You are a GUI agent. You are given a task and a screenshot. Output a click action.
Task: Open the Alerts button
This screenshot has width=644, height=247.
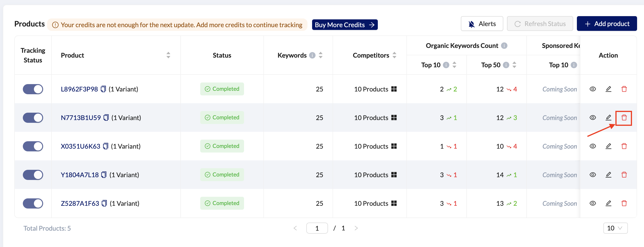click(482, 24)
